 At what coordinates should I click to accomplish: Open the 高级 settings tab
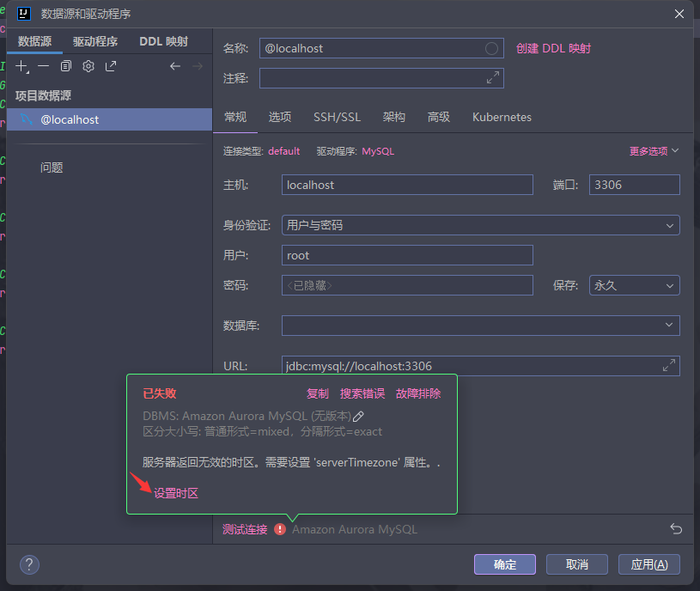[x=439, y=117]
